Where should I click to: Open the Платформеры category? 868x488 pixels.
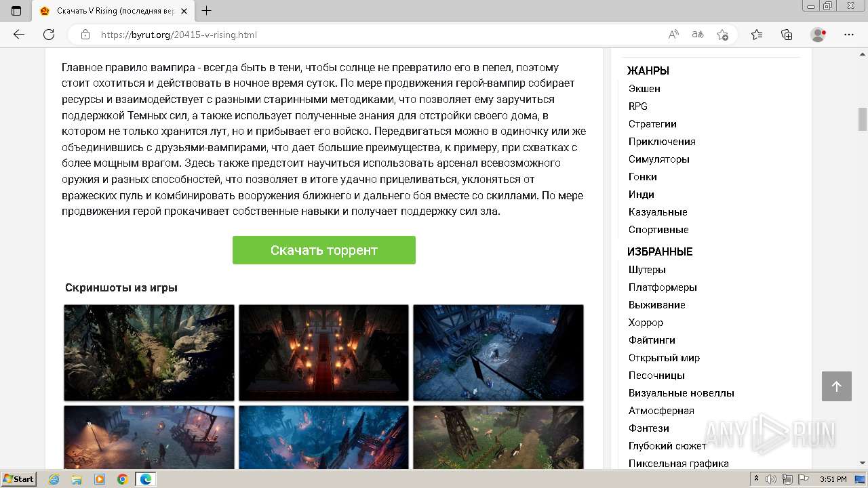[x=663, y=287]
